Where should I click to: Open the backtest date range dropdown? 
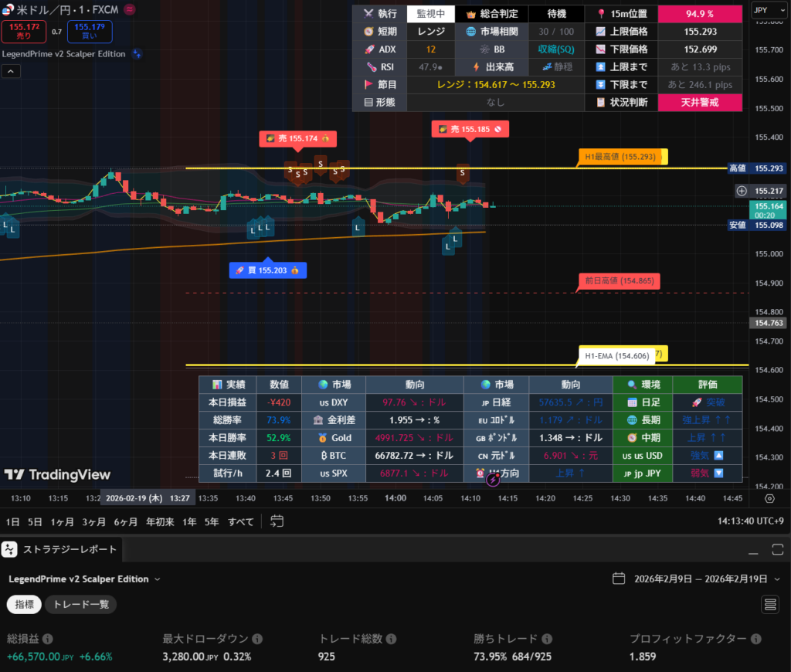pos(777,579)
